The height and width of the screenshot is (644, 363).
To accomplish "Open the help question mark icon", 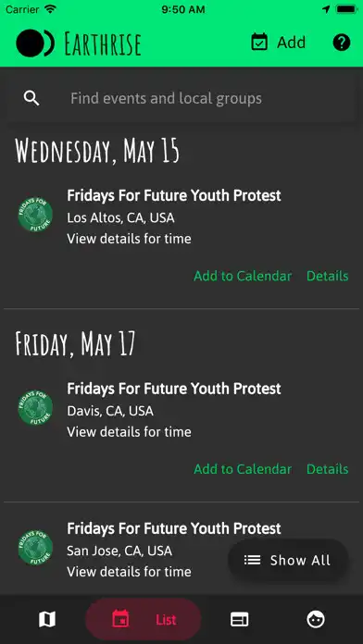I will (x=341, y=43).
